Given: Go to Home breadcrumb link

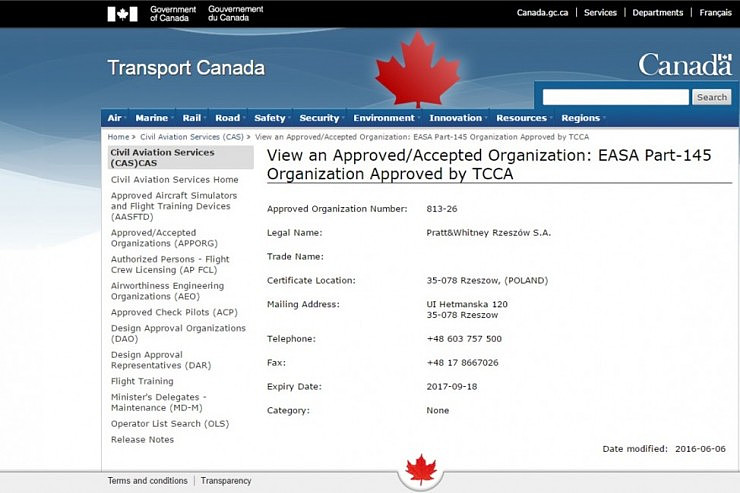Looking at the screenshot, I should click(x=118, y=136).
